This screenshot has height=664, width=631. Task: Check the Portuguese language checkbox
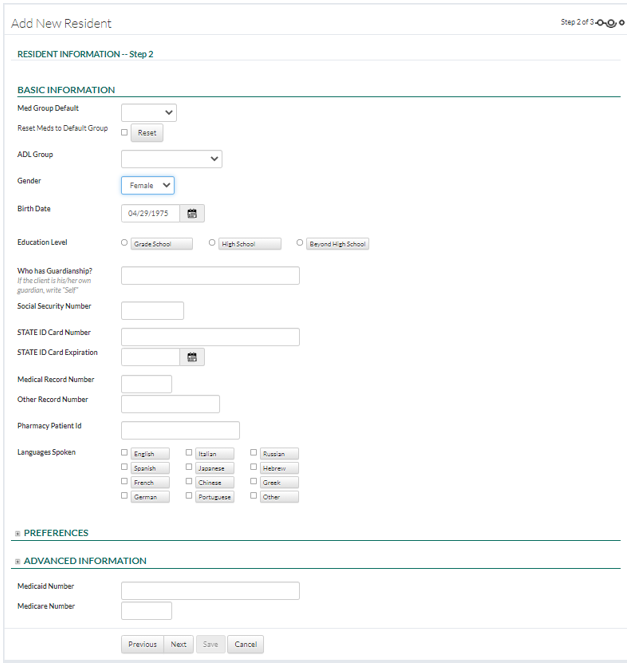[x=189, y=496]
